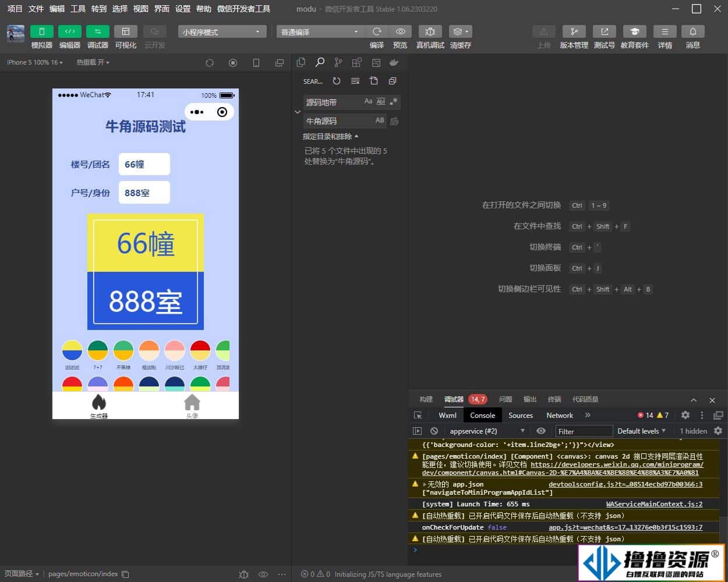This screenshot has height=582, width=728.
Task: Open the 清缓存 clear cache menu
Action: pos(461,31)
